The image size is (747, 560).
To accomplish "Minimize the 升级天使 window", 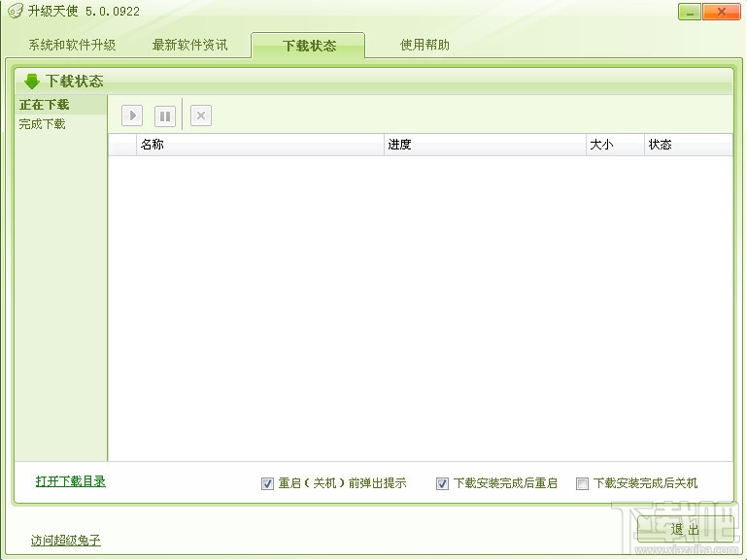I will pyautogui.click(x=690, y=12).
